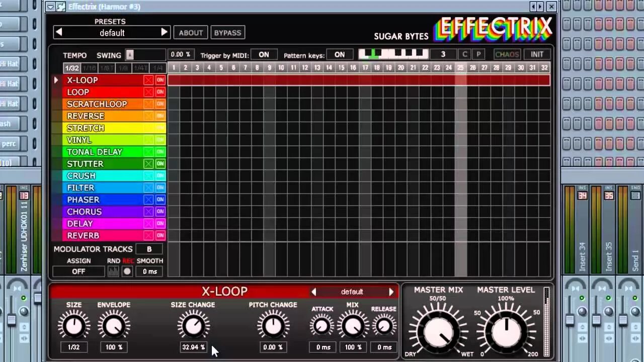Select next X-LOOP preset arrow
Viewport: 644px width, 362px height.
[x=391, y=292]
